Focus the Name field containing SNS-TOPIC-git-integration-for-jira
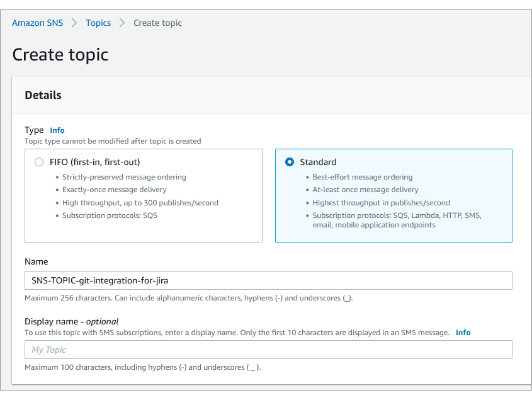The width and height of the screenshot is (532, 400). click(x=268, y=280)
